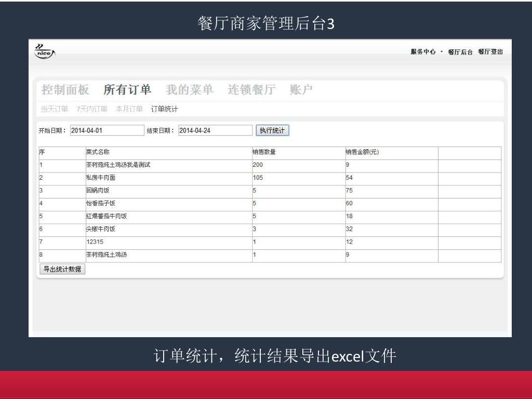532x399 pixels.
Task: Select the 订单统计 sub-tab
Action: point(164,109)
